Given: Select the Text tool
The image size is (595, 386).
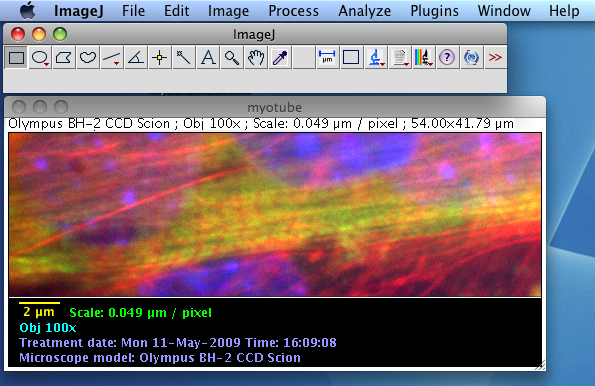Looking at the screenshot, I should tap(208, 58).
